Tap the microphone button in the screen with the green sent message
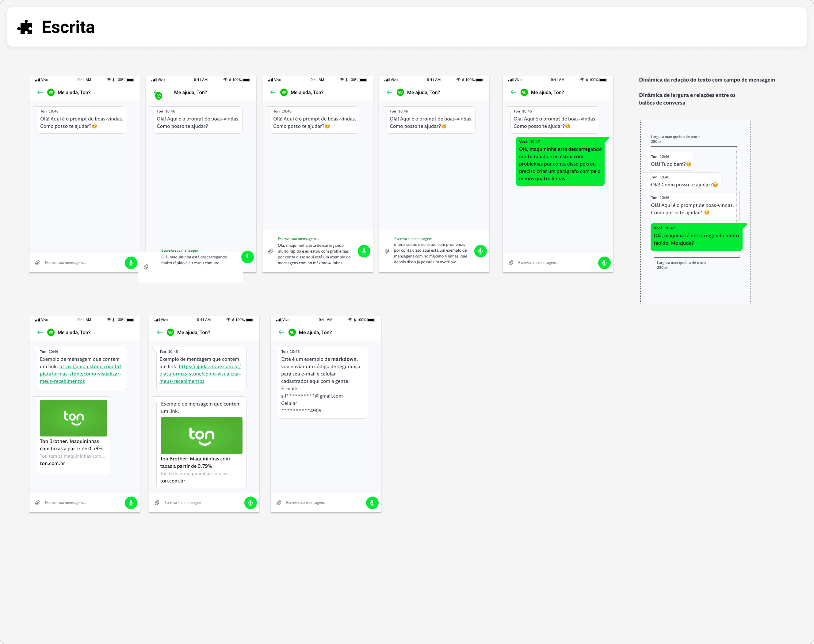This screenshot has height=644, width=814. (x=604, y=262)
